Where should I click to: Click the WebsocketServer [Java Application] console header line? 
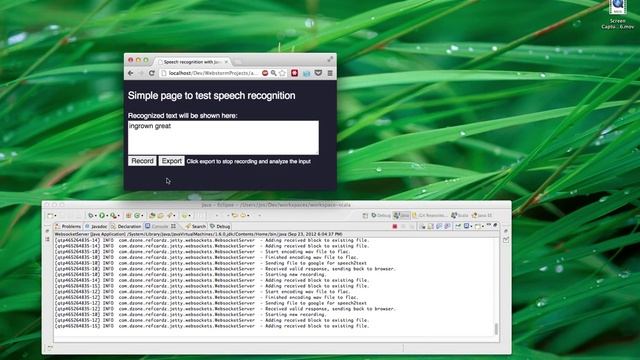[198, 234]
